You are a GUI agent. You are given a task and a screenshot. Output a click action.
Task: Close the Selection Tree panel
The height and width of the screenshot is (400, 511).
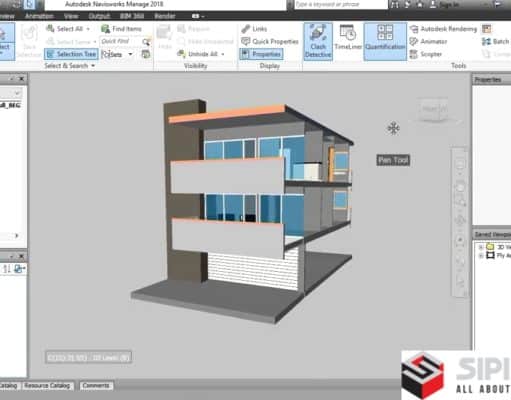tap(21, 79)
